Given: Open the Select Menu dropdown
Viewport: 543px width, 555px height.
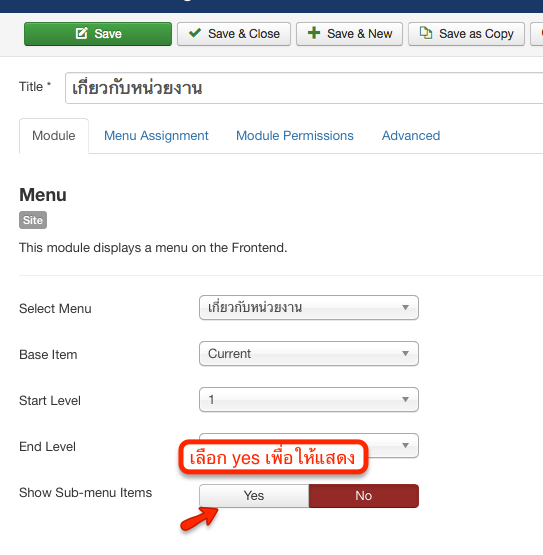Looking at the screenshot, I should click(x=309, y=308).
